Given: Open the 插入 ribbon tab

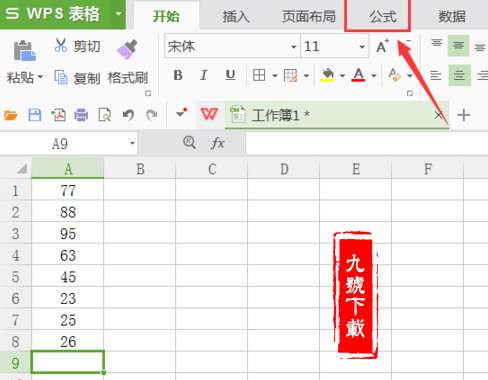Looking at the screenshot, I should (x=236, y=17).
